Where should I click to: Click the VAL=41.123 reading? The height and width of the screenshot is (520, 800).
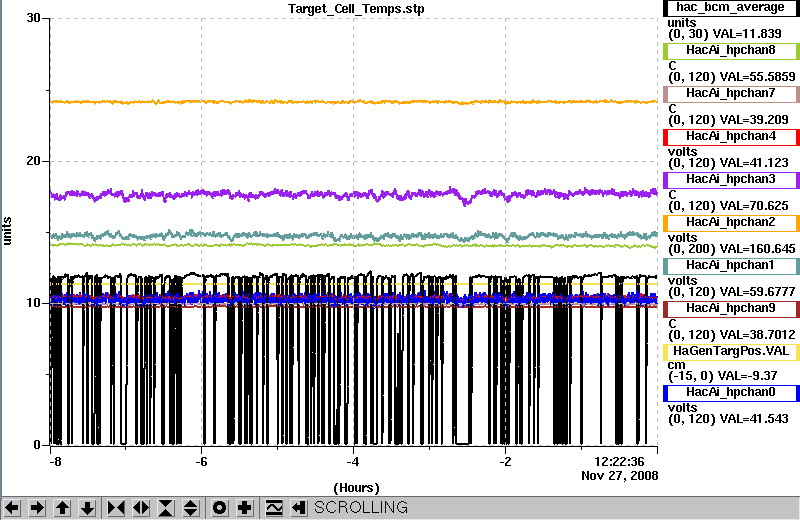(x=754, y=163)
